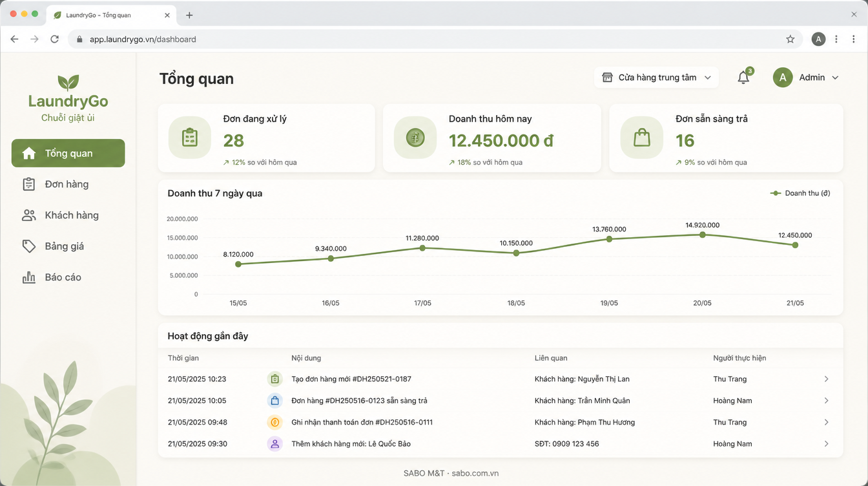
Task: Expand the sẵn sàng trả activity row chevron
Action: click(826, 401)
